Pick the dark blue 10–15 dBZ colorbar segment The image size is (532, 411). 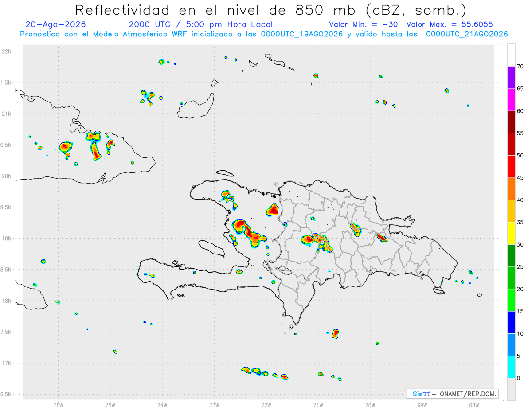(511, 322)
